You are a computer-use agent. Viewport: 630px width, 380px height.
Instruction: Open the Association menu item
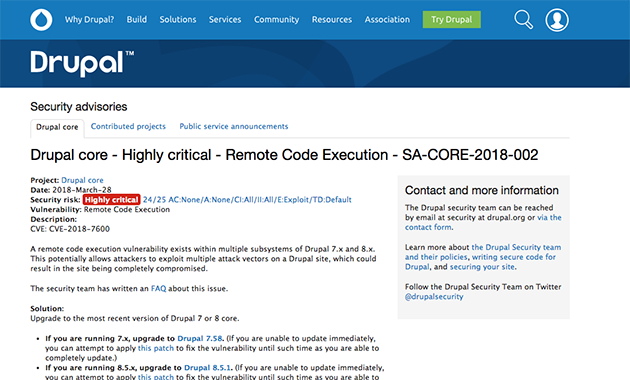click(387, 19)
